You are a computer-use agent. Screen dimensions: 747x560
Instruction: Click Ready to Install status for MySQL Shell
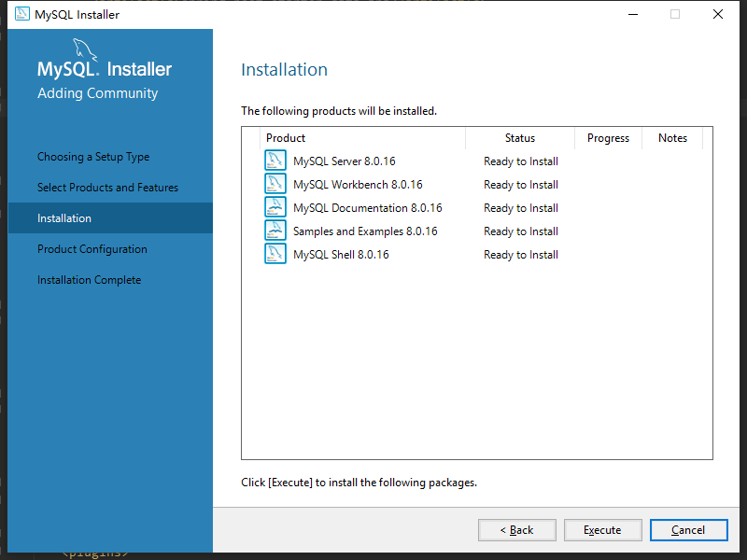(521, 255)
